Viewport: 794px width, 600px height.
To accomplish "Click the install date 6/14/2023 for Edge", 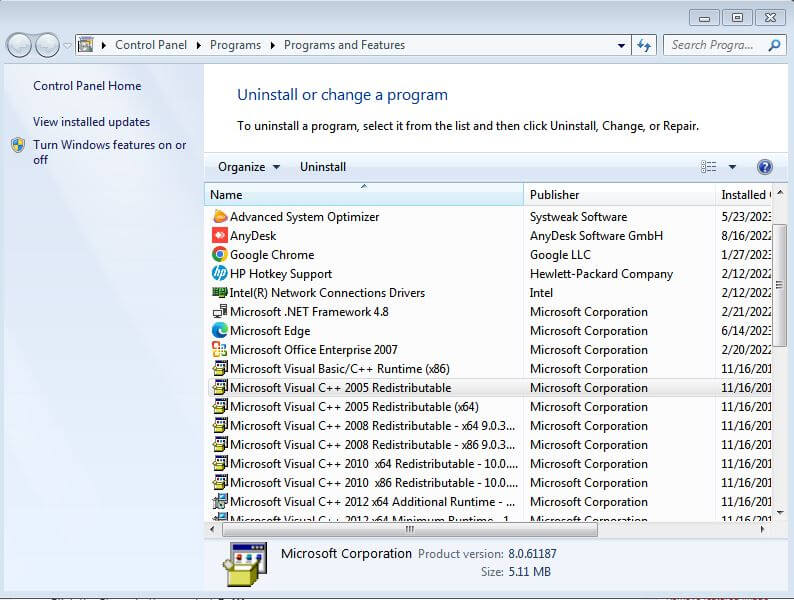I will pos(746,331).
